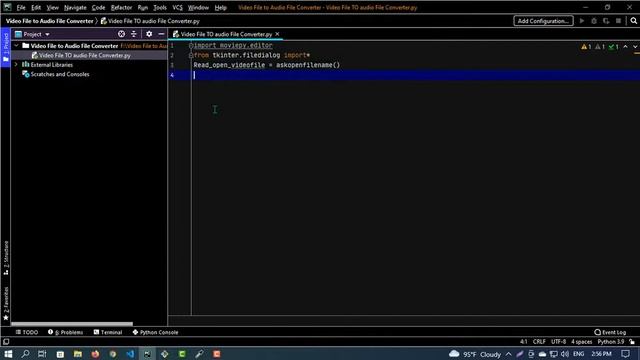Open Python 3.9 interpreter selector
640x360 pixels.
[611, 342]
